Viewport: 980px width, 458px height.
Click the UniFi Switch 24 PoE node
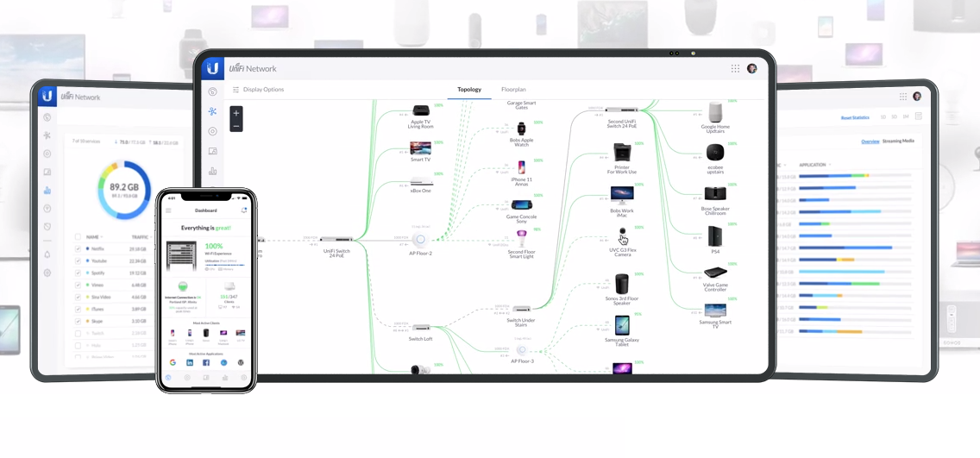(x=336, y=246)
